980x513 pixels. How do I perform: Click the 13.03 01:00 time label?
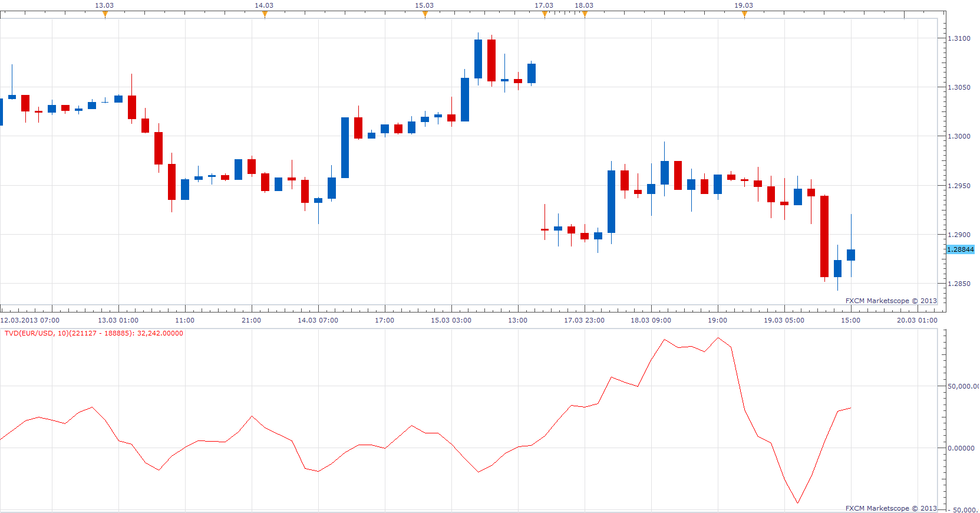tap(118, 320)
